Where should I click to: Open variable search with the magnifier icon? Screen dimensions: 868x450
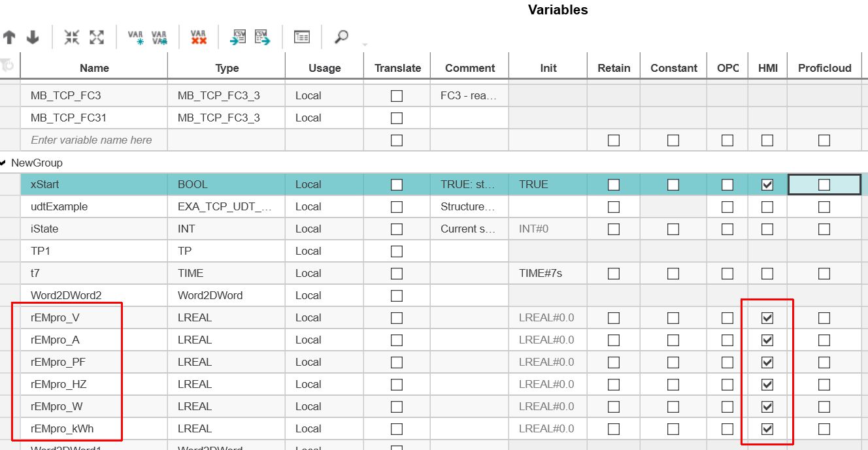click(x=340, y=37)
